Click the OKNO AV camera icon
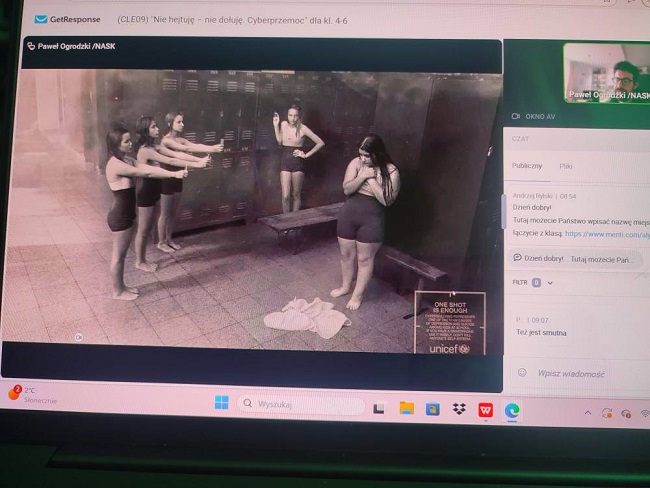This screenshot has height=488, width=650. (x=517, y=116)
